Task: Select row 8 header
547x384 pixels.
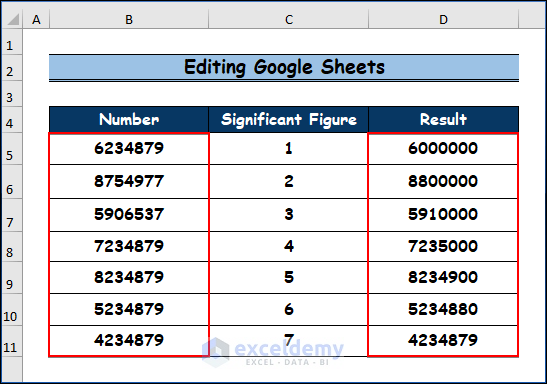Action: [x=12, y=247]
